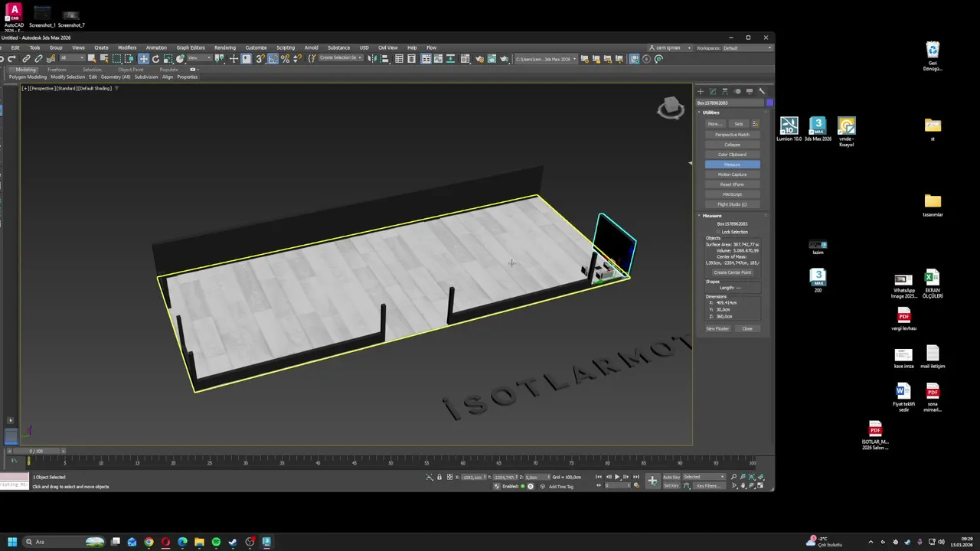
Task: Click the Box1578962083 object name field
Action: click(x=730, y=103)
